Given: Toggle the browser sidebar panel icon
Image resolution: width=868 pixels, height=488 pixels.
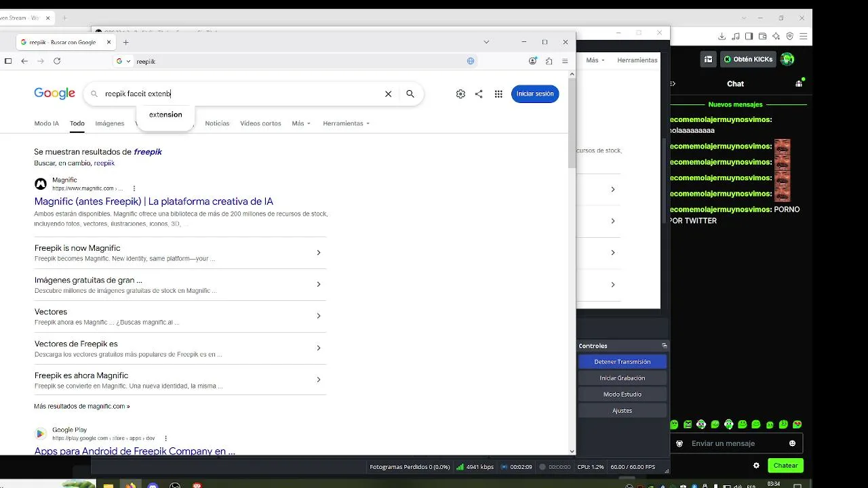Looking at the screenshot, I should 8,61.
